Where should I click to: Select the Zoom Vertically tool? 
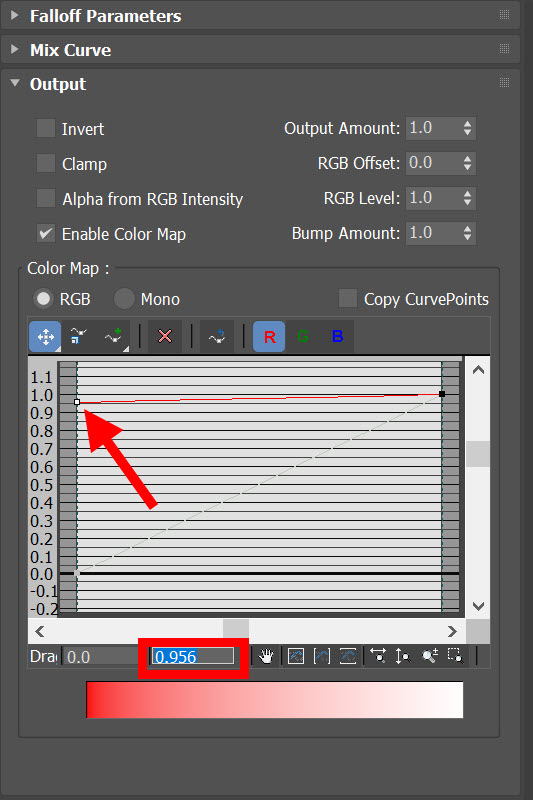pos(403,656)
